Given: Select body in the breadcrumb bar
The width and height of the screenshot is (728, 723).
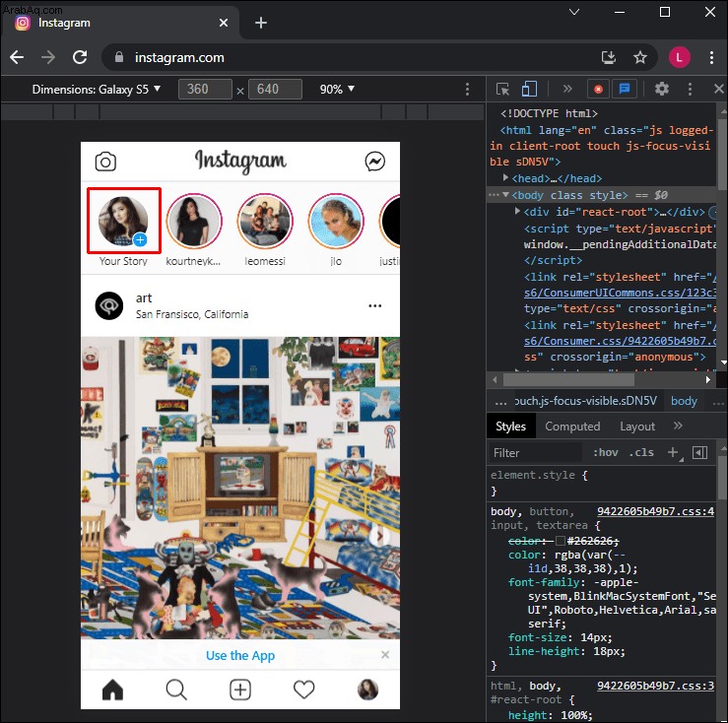Looking at the screenshot, I should [684, 401].
